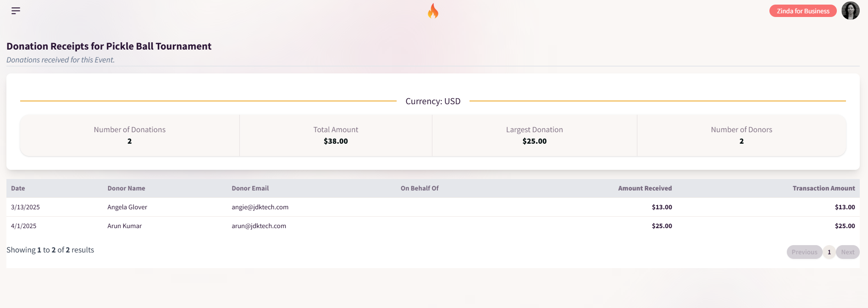
Task: Click the On Behalf Of column header
Action: [x=420, y=188]
